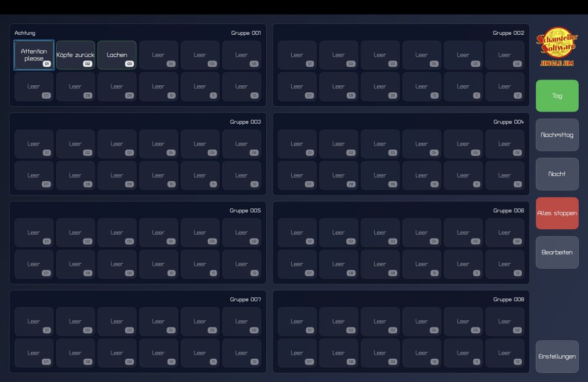
Task: Click empty slot 01 in Gruppe 003
Action: coord(34,144)
